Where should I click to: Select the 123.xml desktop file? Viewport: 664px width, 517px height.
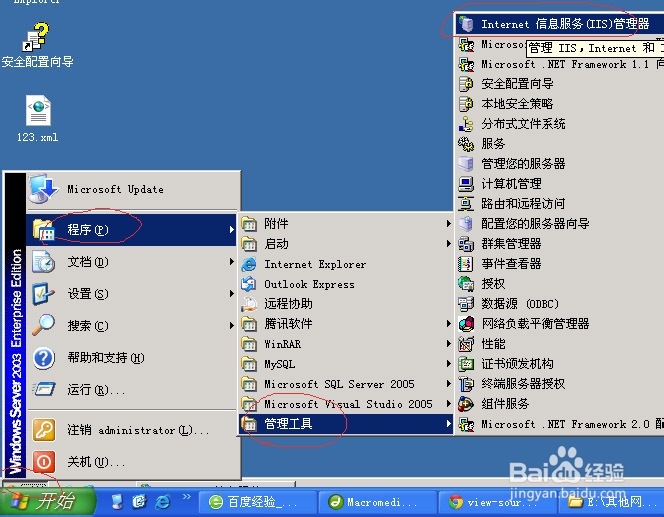pos(38,119)
